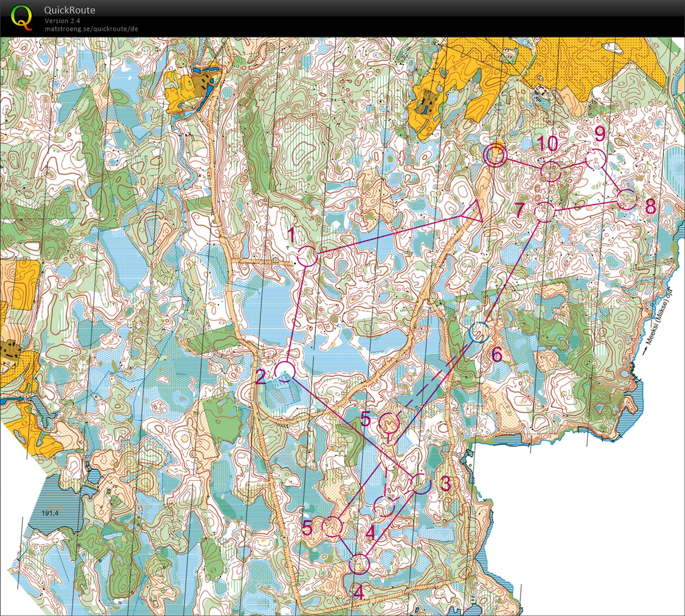Click the blue control circle number 6

click(x=479, y=332)
